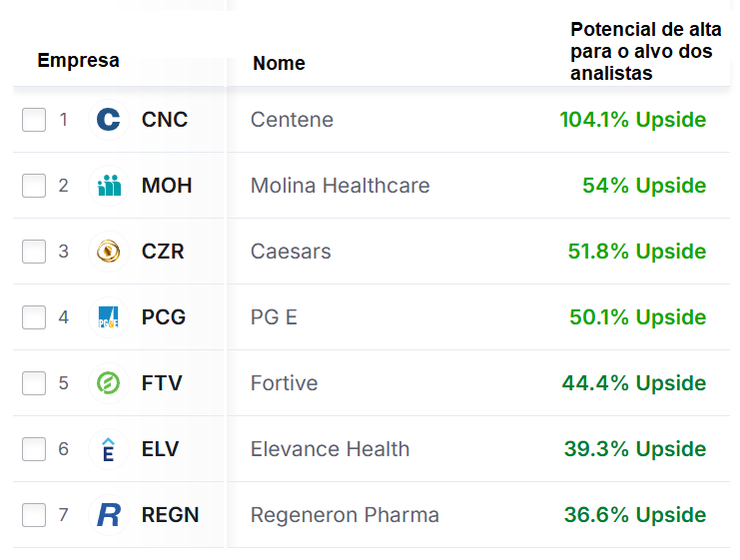Click the Caesars gold emblem icon
This screenshot has width=740, height=560.
109,252
